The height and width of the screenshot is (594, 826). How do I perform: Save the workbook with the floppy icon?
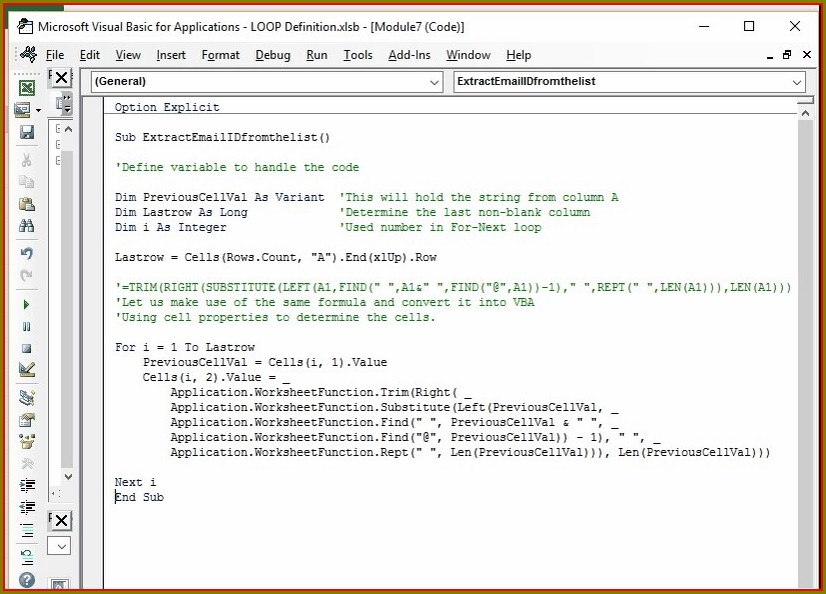click(27, 132)
